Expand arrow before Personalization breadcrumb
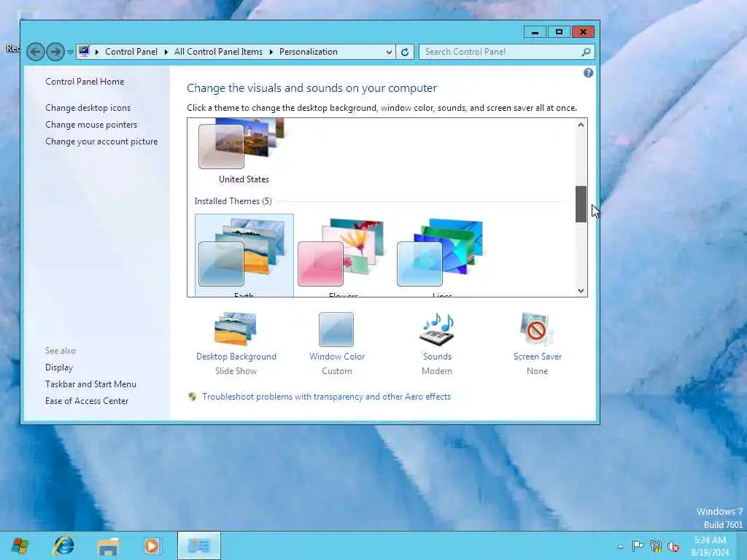 pyautogui.click(x=271, y=52)
